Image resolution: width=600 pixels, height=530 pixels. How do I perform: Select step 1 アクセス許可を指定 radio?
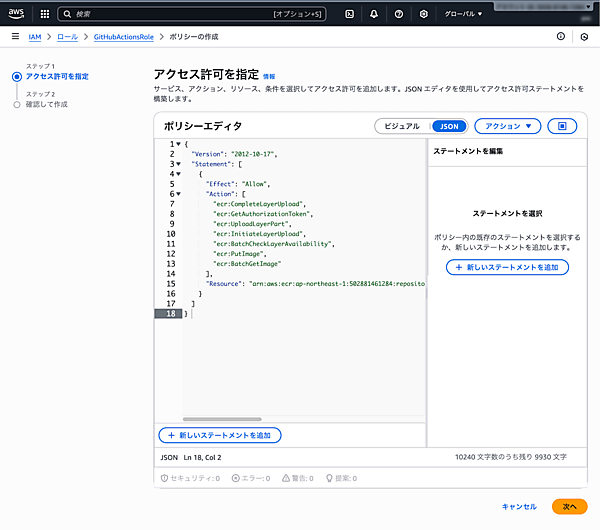pos(16,76)
